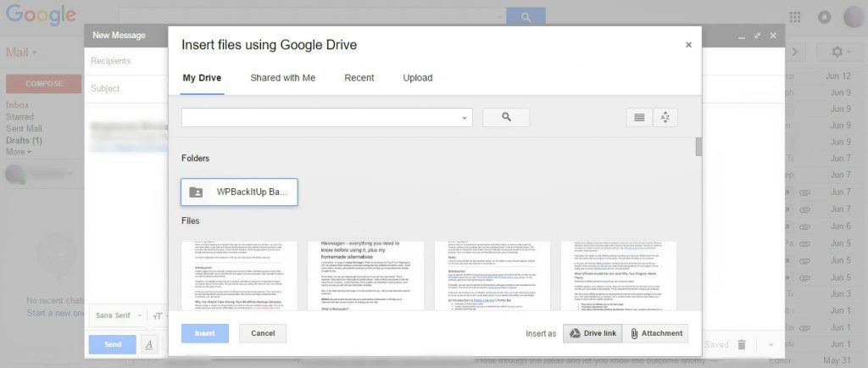
Task: Click the Send button
Action: pyautogui.click(x=113, y=344)
